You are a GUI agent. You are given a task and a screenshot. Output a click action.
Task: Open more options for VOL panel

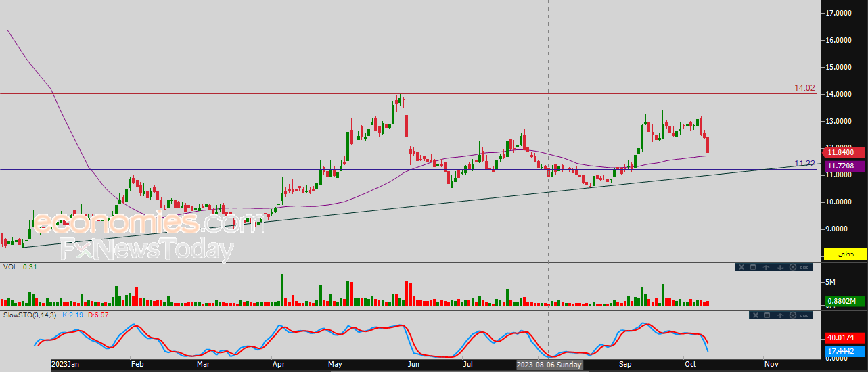pos(804,267)
